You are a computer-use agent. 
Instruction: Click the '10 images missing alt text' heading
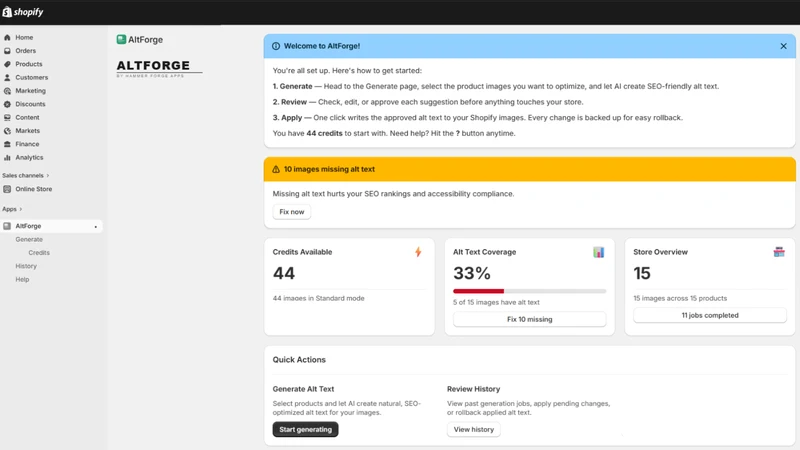pos(329,169)
